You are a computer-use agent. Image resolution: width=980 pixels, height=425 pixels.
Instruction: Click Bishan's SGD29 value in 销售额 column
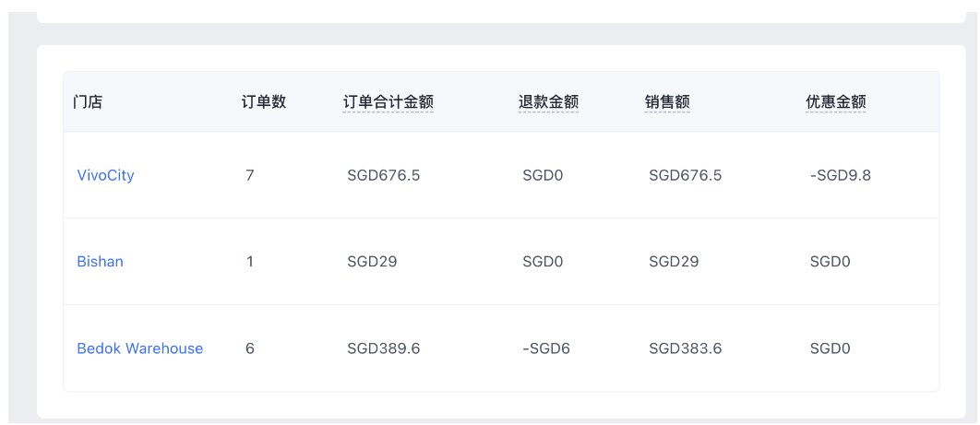click(x=674, y=262)
